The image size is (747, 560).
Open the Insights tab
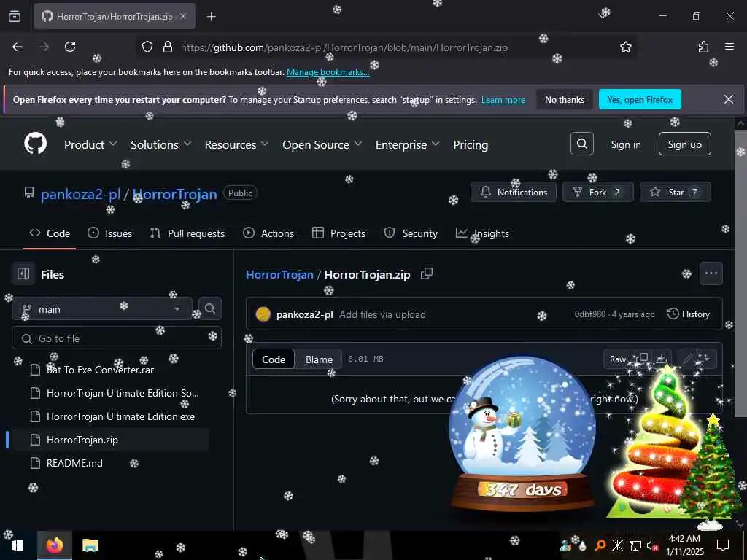[x=483, y=233]
